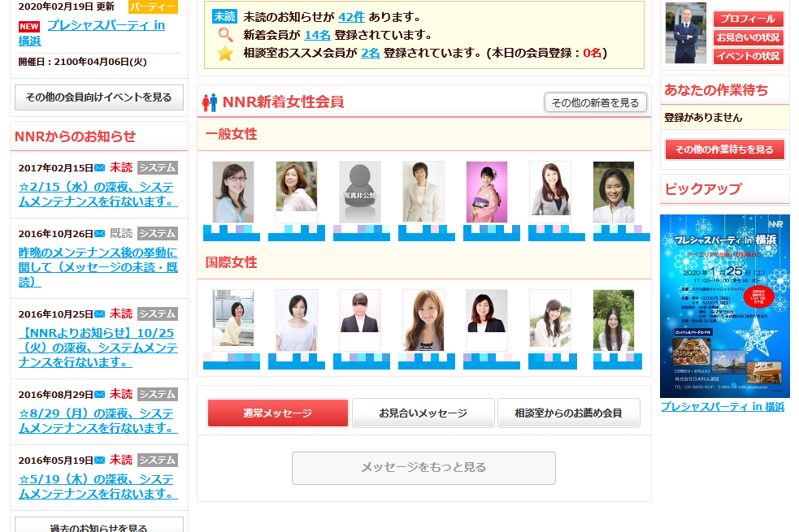Click the mail icon beside 2016年08月29日 notice
Screen dimensions: 799x532
click(x=100, y=395)
